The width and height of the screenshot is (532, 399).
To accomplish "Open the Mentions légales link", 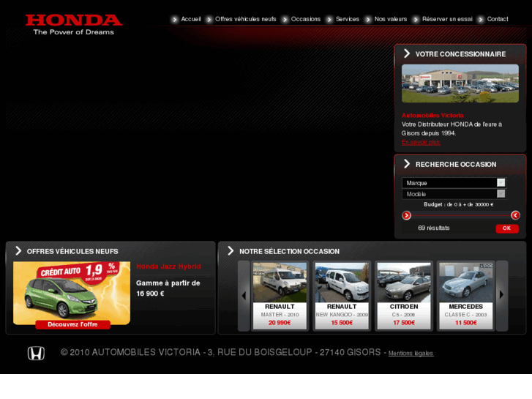I will (411, 353).
